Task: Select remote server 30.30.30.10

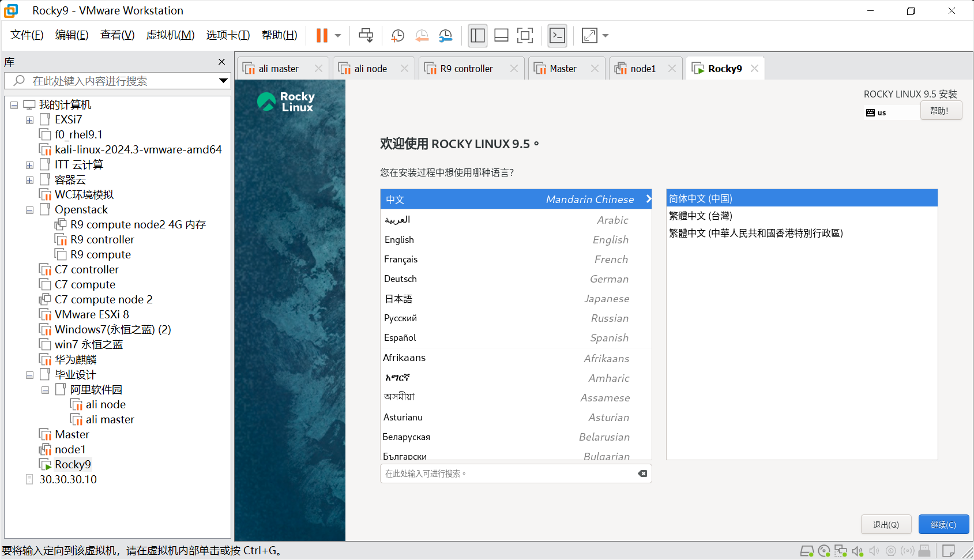Action: point(68,479)
